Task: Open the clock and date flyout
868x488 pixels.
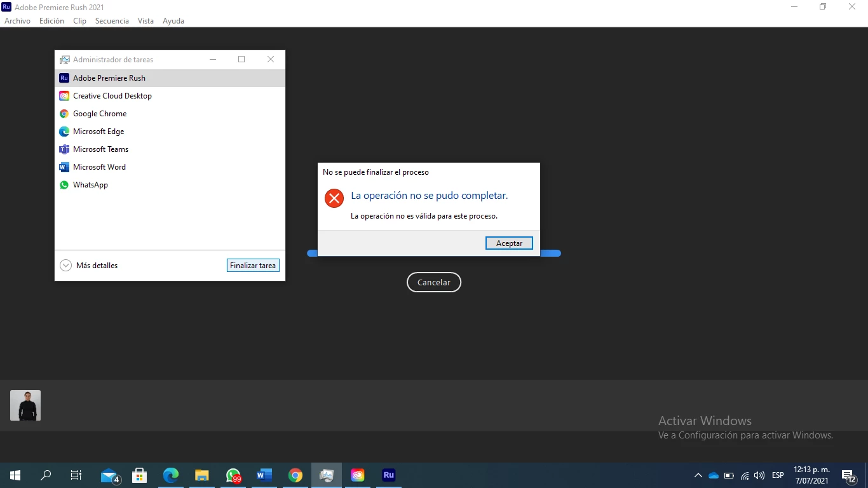Action: [811, 475]
